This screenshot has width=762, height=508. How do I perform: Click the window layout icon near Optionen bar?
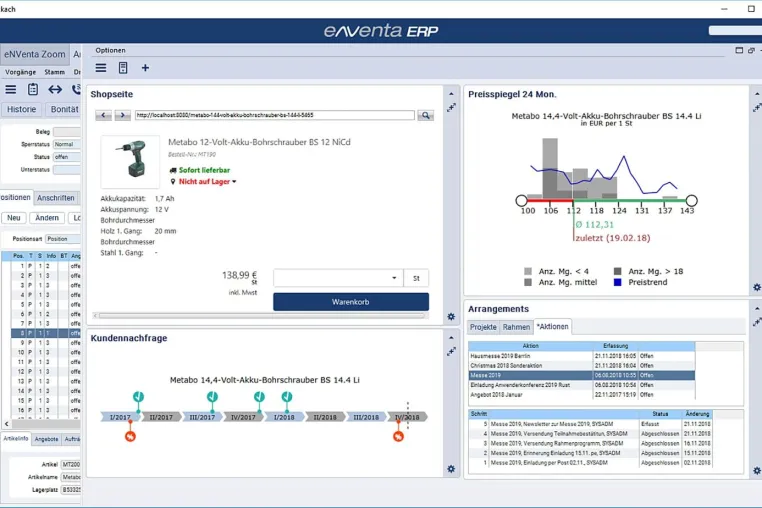[x=739, y=50]
